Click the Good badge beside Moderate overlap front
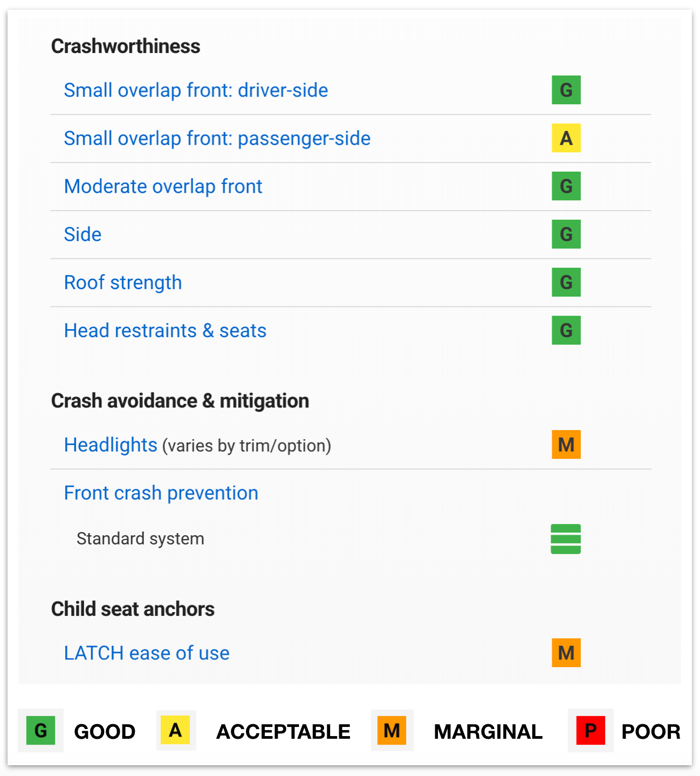 pos(566,186)
